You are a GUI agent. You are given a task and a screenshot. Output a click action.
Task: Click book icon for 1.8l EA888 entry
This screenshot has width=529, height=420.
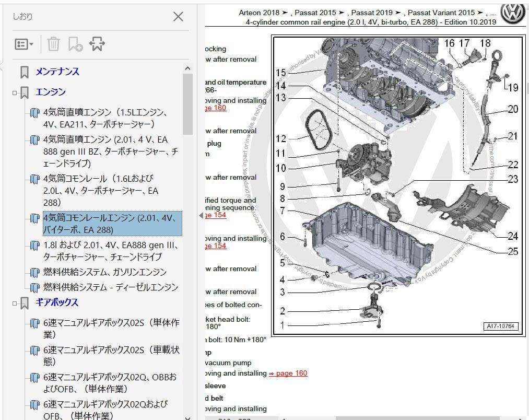tap(35, 245)
